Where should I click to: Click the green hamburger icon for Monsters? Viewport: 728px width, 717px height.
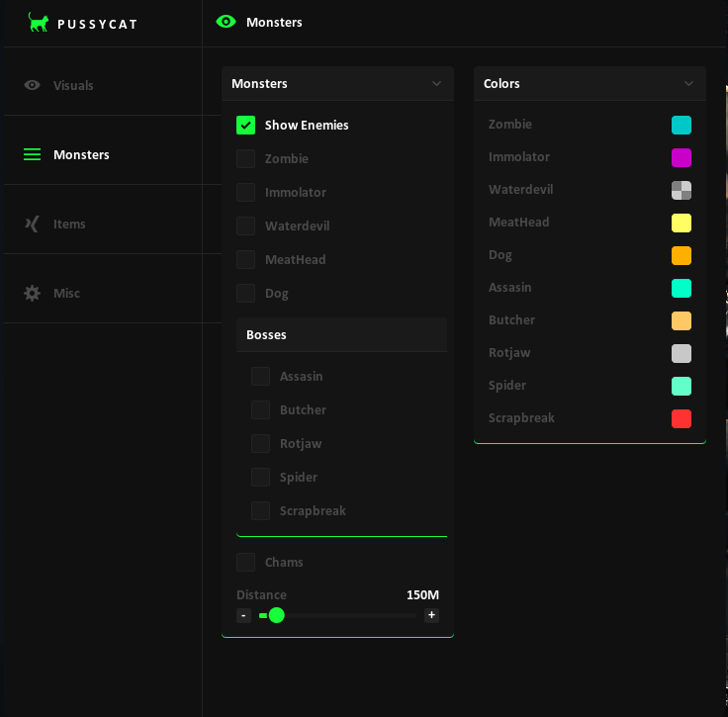click(33, 154)
